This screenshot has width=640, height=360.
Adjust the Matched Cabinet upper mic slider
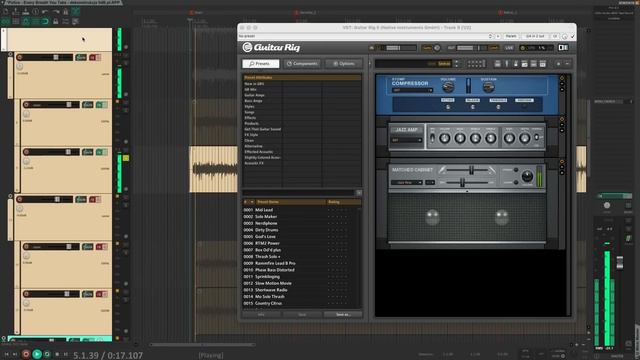click(471, 170)
